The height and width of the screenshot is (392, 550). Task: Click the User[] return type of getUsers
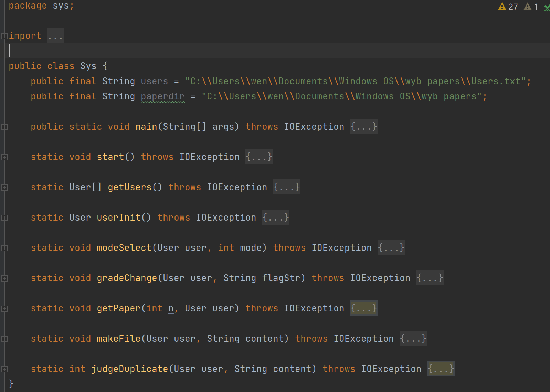86,187
